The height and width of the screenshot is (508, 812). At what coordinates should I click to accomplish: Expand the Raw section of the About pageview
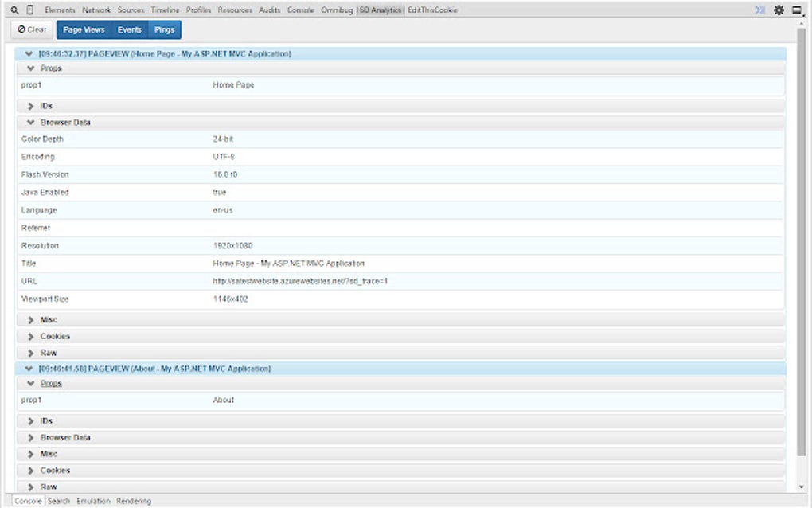(x=31, y=487)
